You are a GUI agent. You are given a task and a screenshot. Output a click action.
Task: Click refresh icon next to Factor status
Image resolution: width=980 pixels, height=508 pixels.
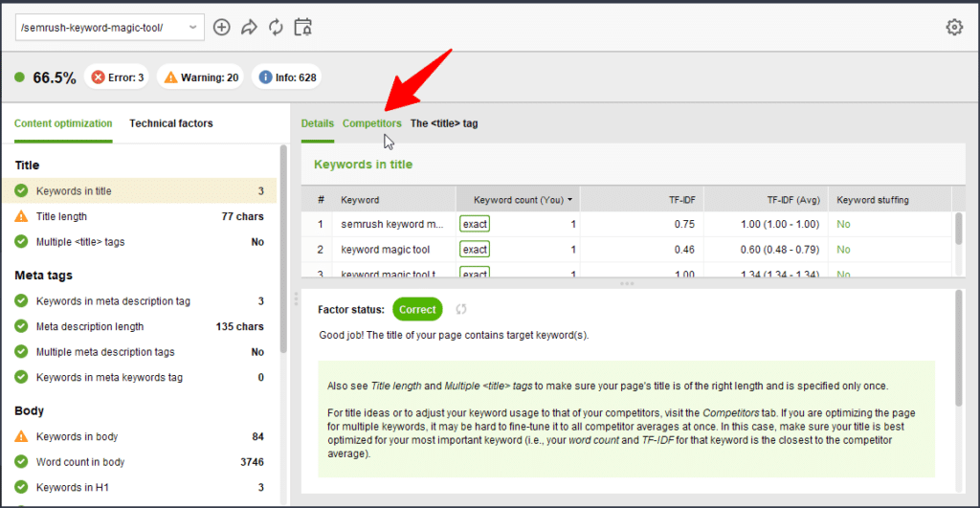[x=461, y=310]
